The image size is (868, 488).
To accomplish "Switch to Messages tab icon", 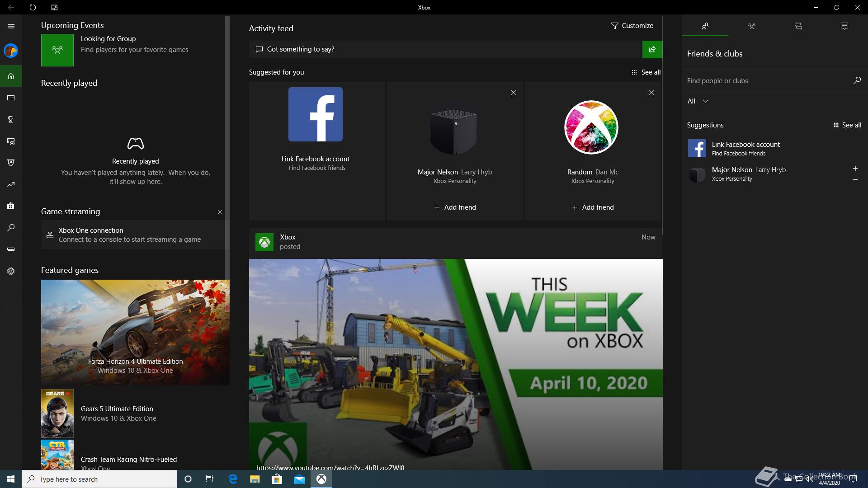I will coord(798,26).
